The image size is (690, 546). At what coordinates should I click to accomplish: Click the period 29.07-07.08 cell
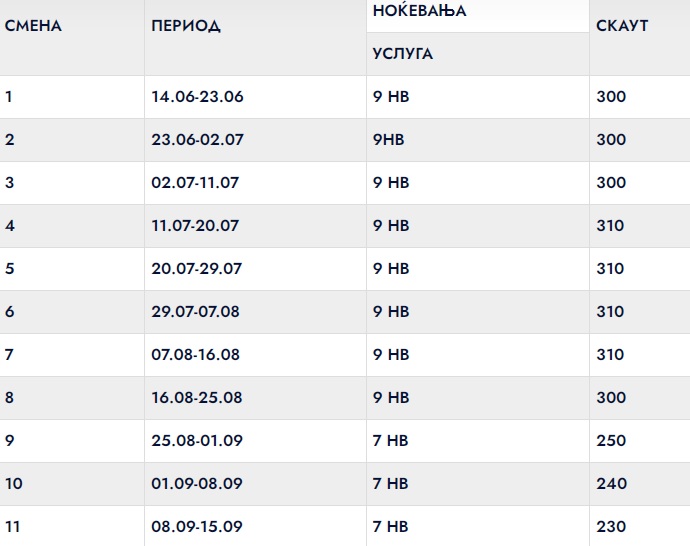click(x=196, y=312)
